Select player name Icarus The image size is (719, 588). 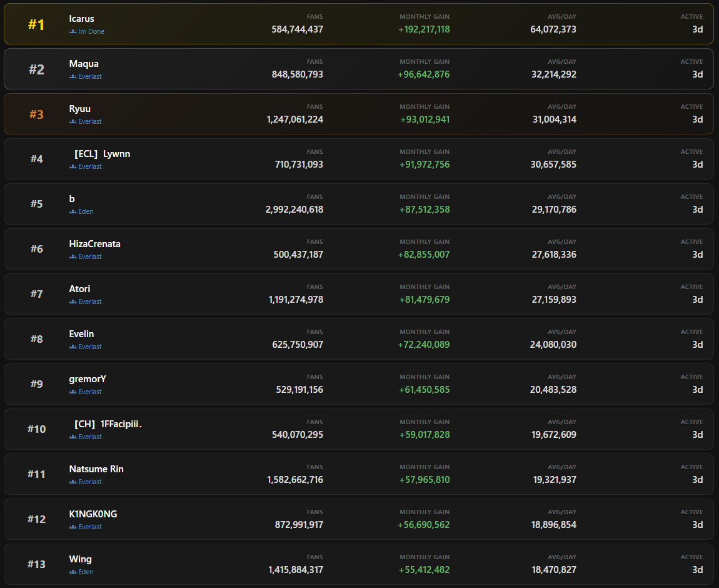pyautogui.click(x=82, y=19)
